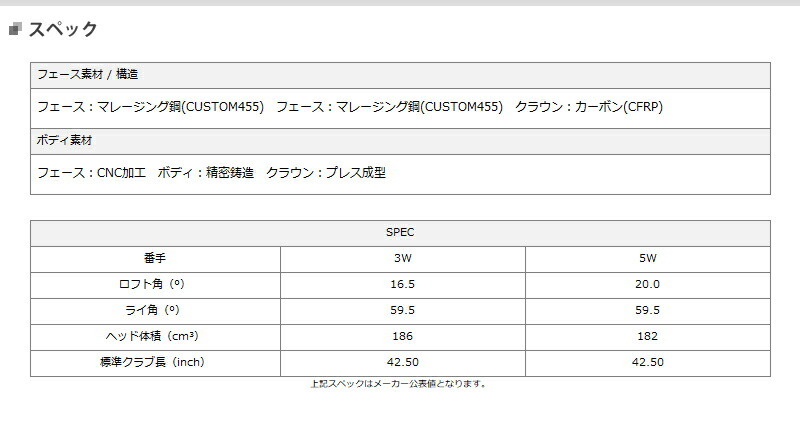
Task: Select the 20.0 loft angle value
Action: click(647, 284)
